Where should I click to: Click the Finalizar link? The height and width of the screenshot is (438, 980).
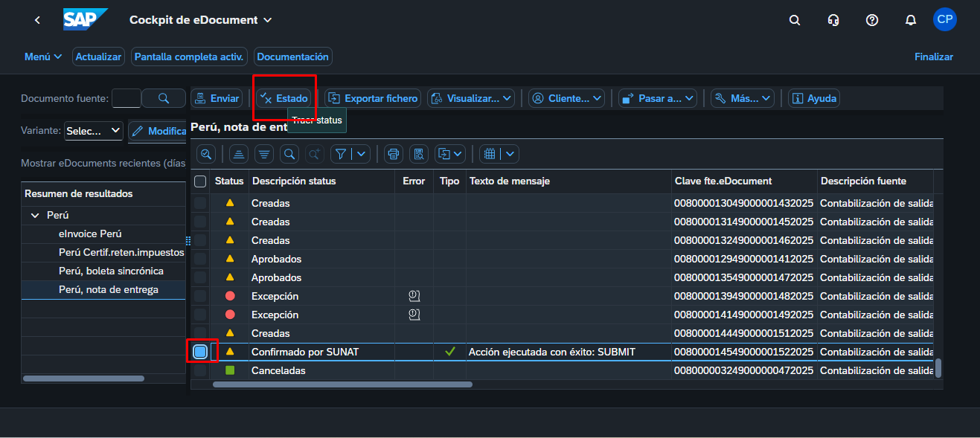click(x=933, y=57)
